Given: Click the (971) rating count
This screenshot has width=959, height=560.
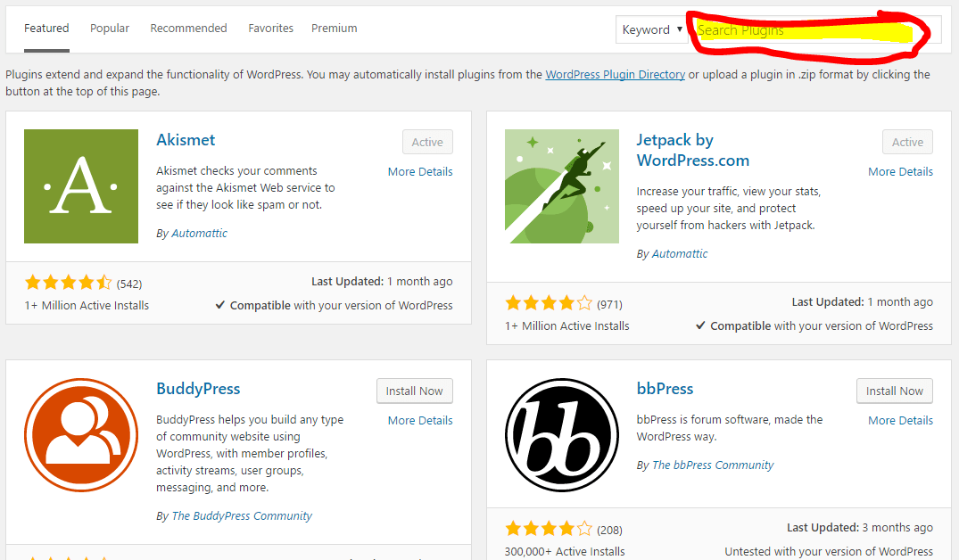Looking at the screenshot, I should 609,304.
